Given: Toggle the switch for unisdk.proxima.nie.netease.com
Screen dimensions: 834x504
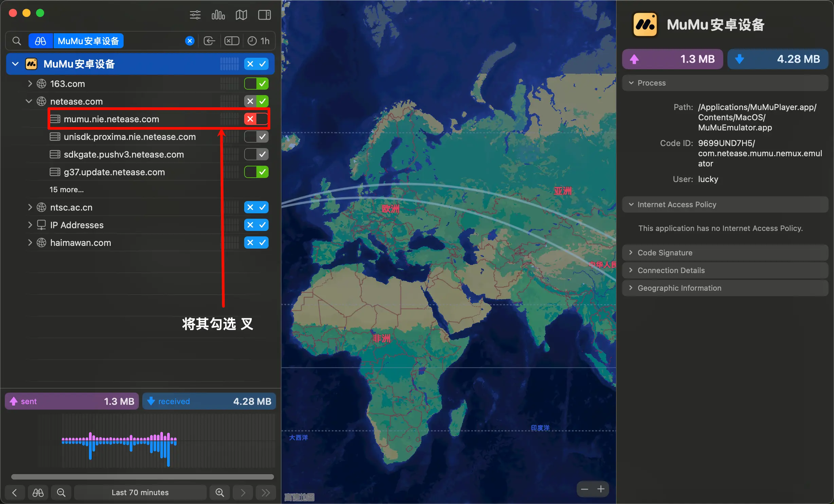Looking at the screenshot, I should [x=256, y=137].
